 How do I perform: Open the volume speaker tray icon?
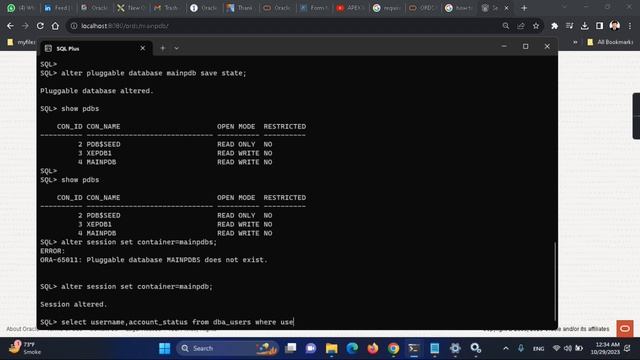[x=567, y=348]
